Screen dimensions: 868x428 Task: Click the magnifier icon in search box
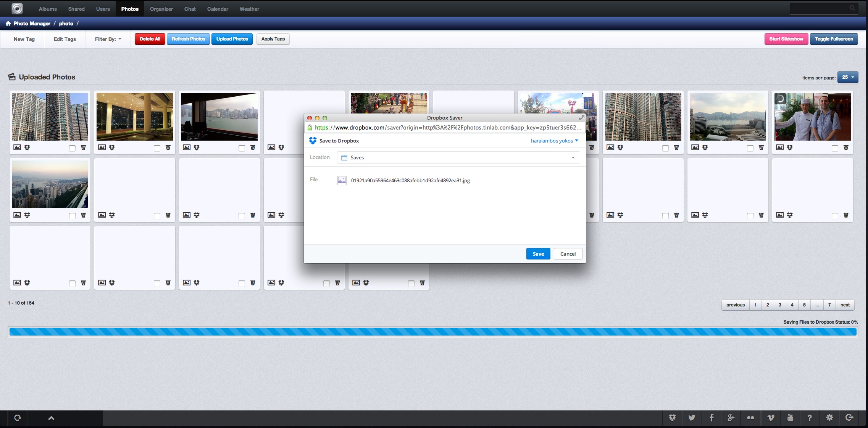pyautogui.click(x=852, y=8)
